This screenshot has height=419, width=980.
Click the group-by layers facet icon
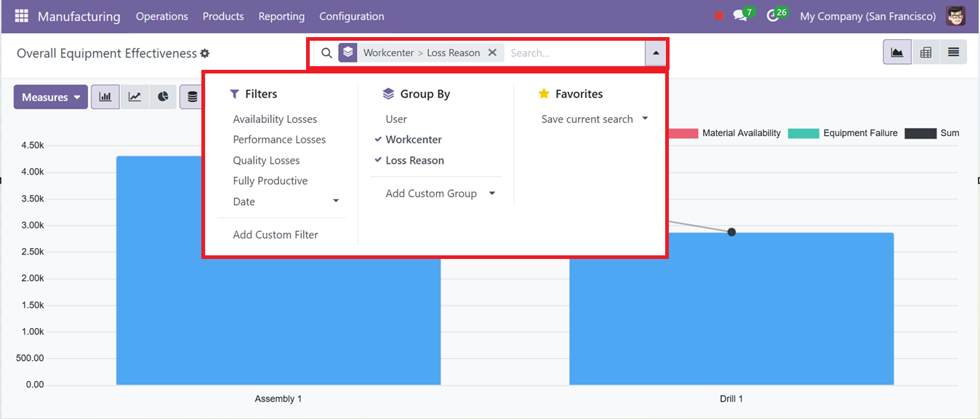tap(348, 52)
